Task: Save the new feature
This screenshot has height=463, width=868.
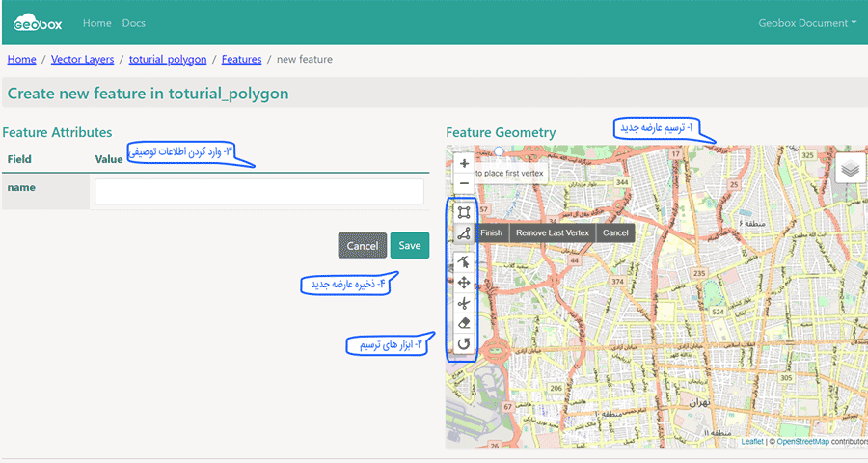Action: (x=409, y=245)
